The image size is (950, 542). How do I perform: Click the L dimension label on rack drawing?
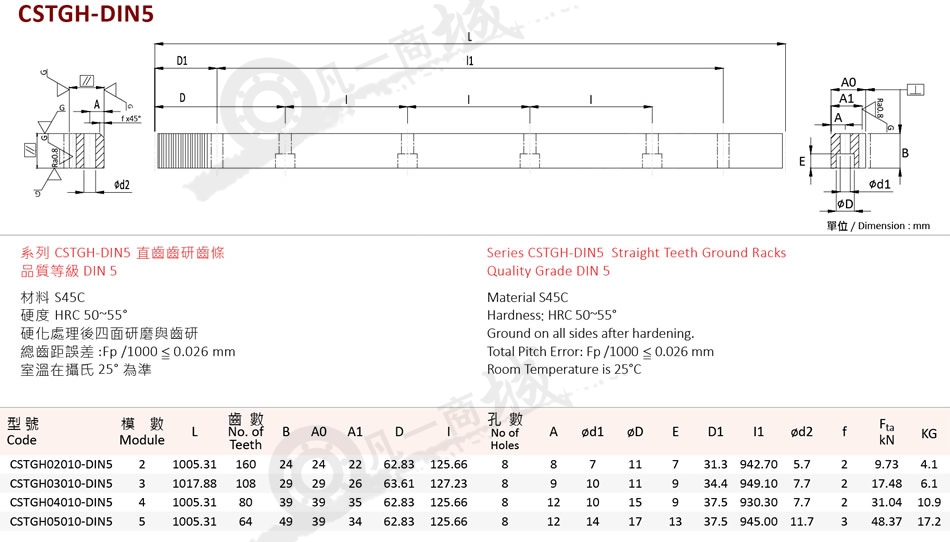click(470, 36)
